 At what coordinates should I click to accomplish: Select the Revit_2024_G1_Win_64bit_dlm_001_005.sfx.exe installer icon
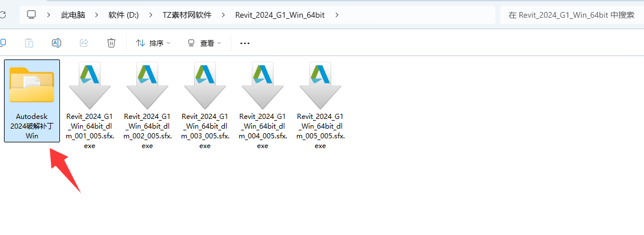point(90,85)
